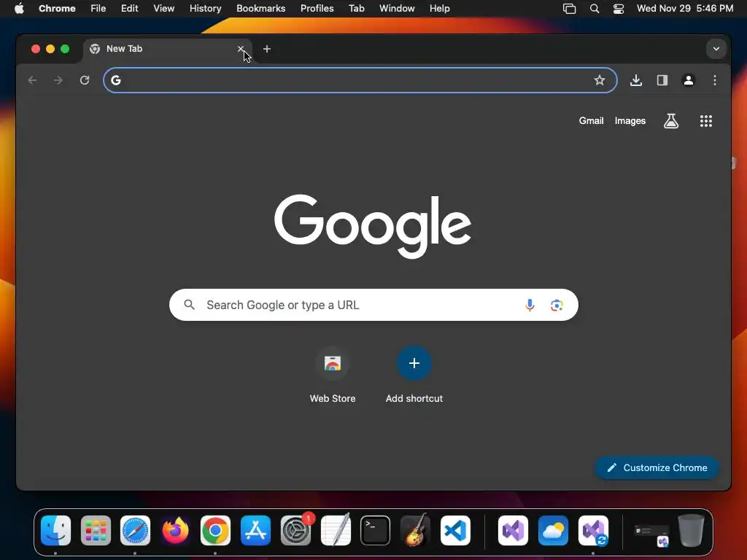The image size is (747, 560).
Task: Open the Window menu
Action: coord(397,9)
